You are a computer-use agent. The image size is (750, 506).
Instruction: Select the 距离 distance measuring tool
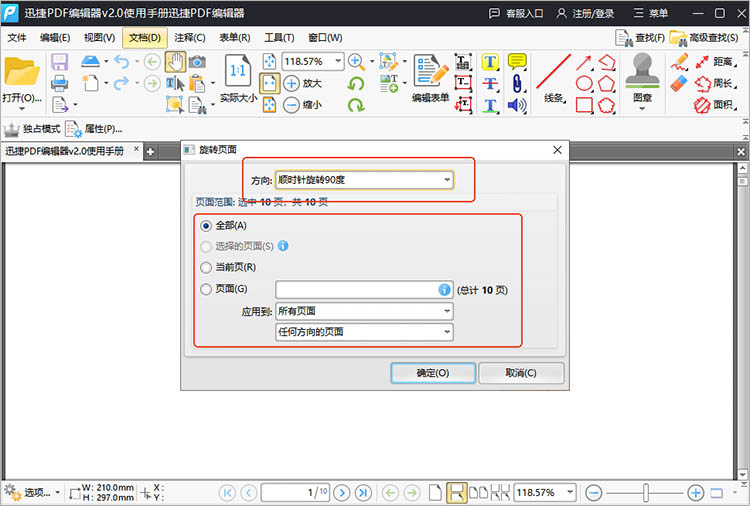715,62
